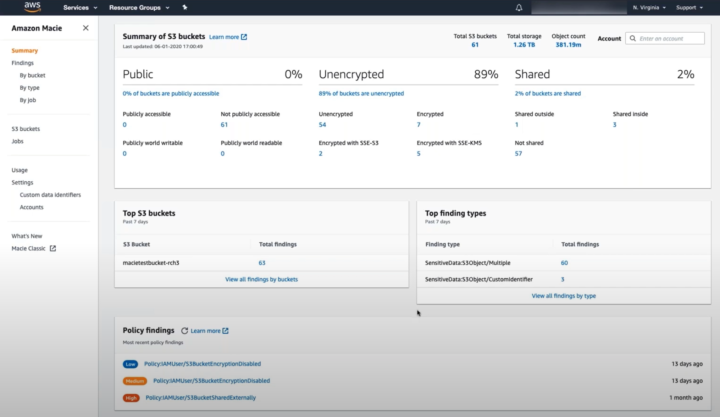
Task: Select Summary in the sidebar
Action: tap(25, 51)
